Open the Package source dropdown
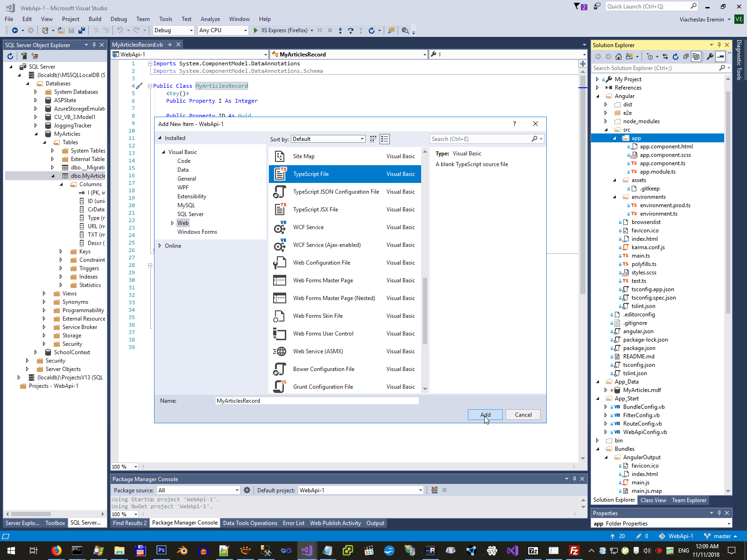This screenshot has height=560, width=747. [198, 490]
